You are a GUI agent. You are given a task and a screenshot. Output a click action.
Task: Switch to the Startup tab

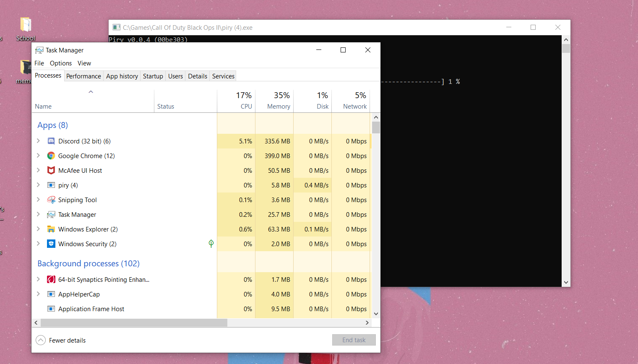pos(153,76)
